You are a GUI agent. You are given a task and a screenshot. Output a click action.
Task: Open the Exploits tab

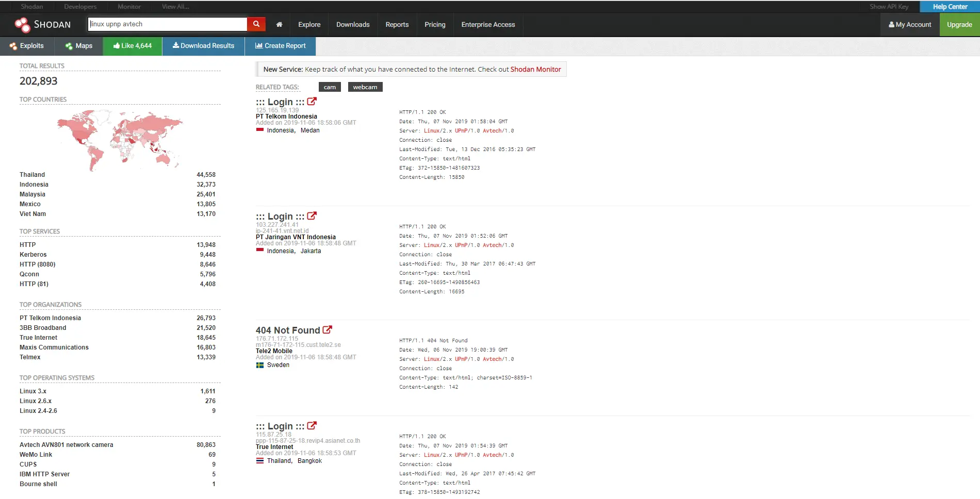pyautogui.click(x=27, y=46)
